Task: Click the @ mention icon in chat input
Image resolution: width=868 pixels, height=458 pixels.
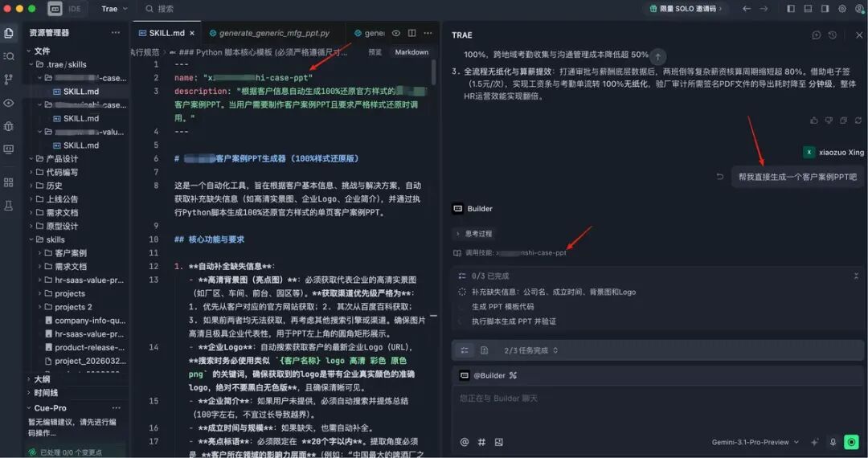Action: pyautogui.click(x=464, y=442)
